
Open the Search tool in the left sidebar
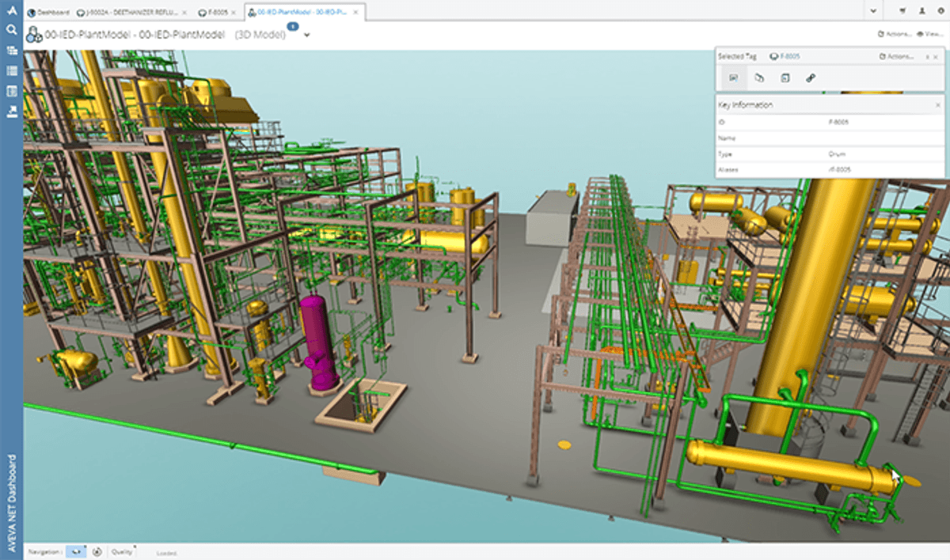click(x=11, y=29)
